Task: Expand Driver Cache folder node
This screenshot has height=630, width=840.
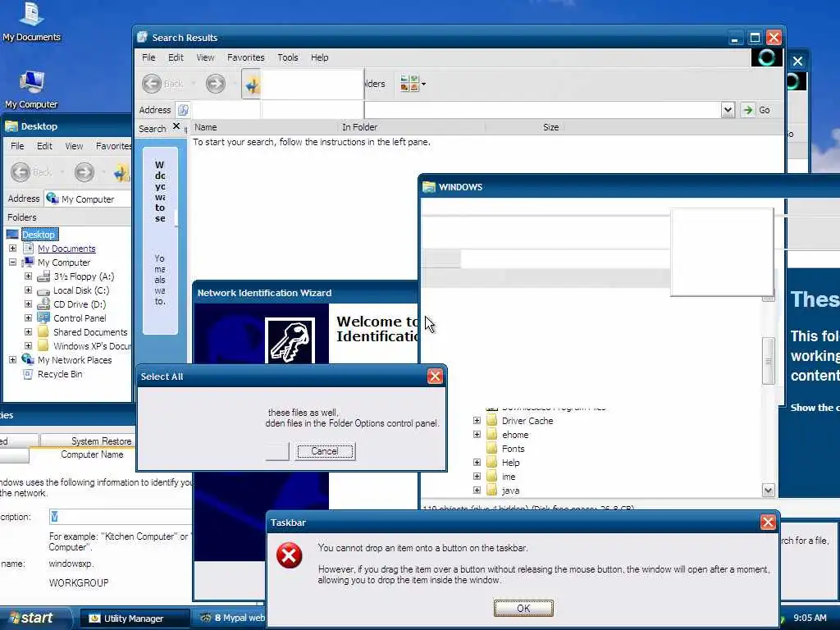Action: (x=477, y=421)
